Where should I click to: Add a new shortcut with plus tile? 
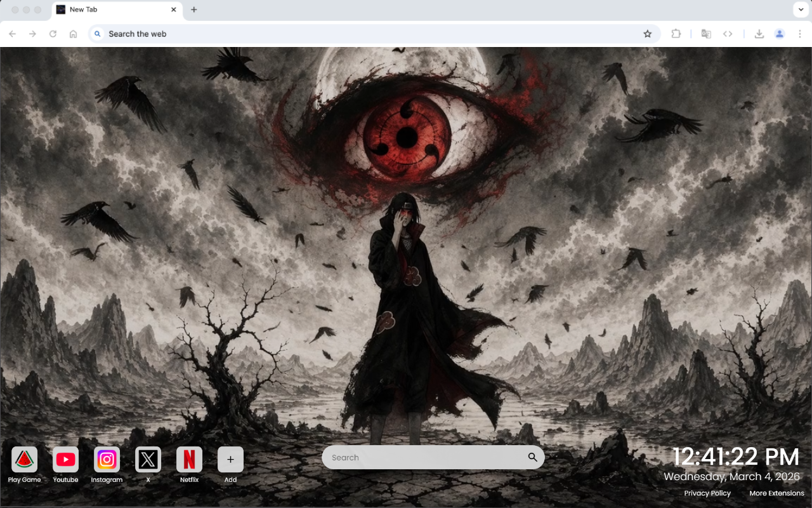point(230,459)
